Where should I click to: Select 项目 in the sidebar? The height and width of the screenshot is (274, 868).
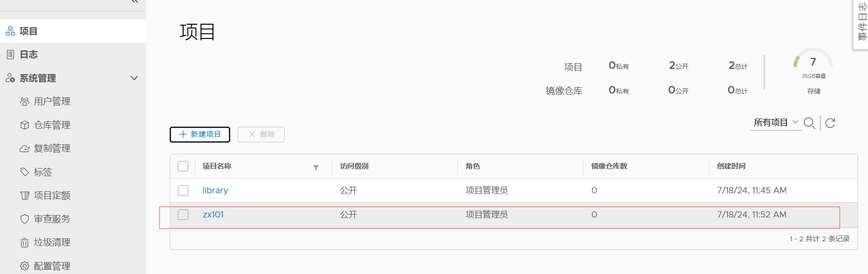pos(73,31)
